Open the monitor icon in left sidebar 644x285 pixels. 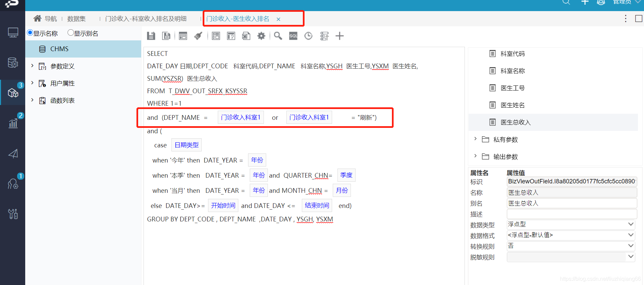(x=13, y=33)
